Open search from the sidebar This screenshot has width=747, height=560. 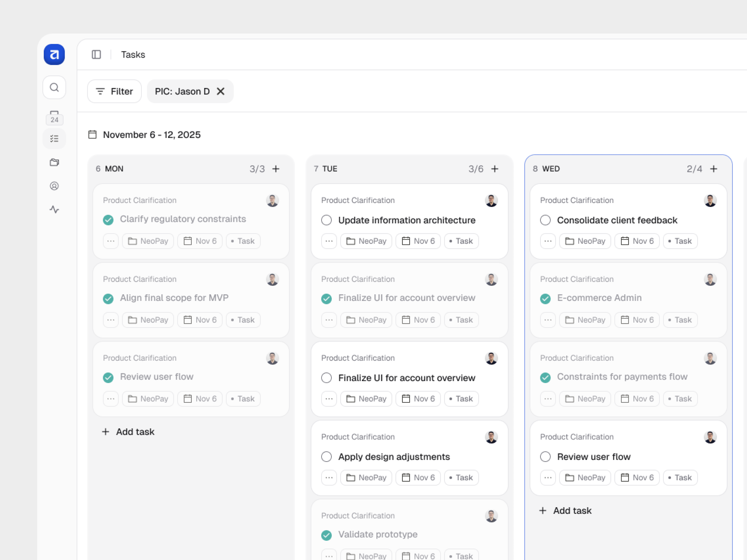[54, 87]
